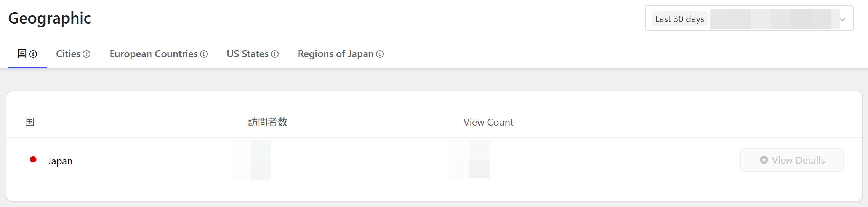Click info icon beside 国 tab

point(33,54)
